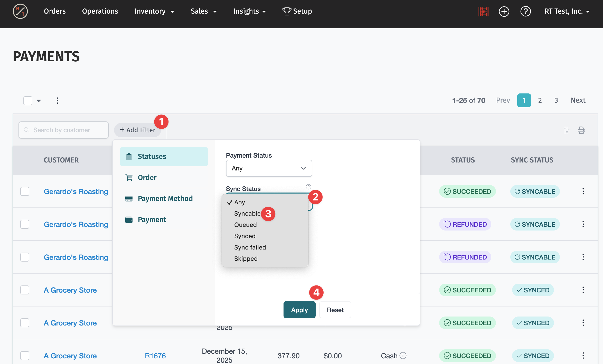Open the Inventory menu dropdown
This screenshot has width=603, height=364.
point(154,11)
